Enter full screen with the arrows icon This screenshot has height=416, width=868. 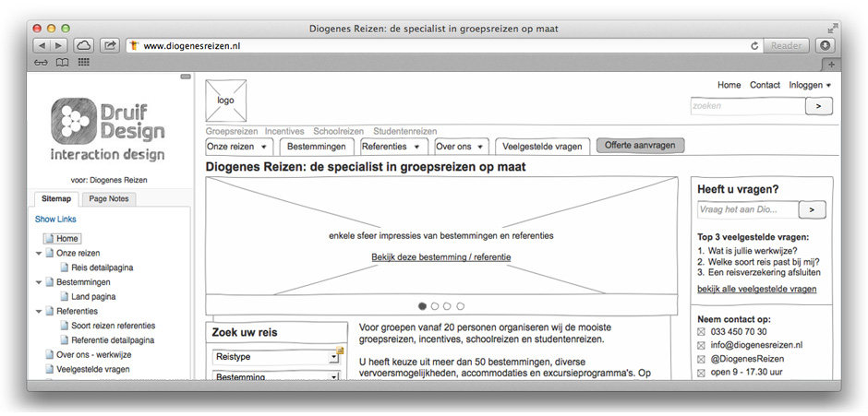832,29
